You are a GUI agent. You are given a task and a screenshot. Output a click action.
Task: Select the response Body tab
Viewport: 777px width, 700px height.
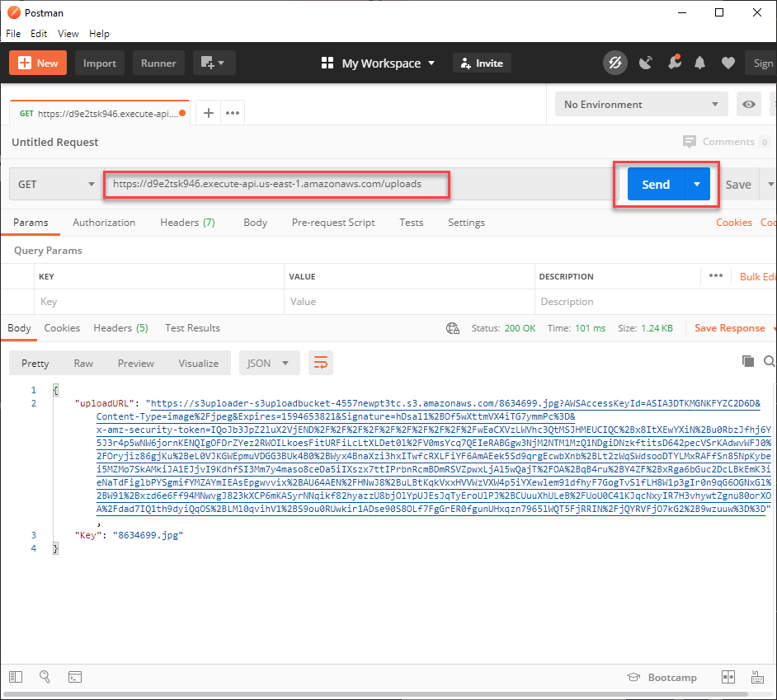(19, 328)
